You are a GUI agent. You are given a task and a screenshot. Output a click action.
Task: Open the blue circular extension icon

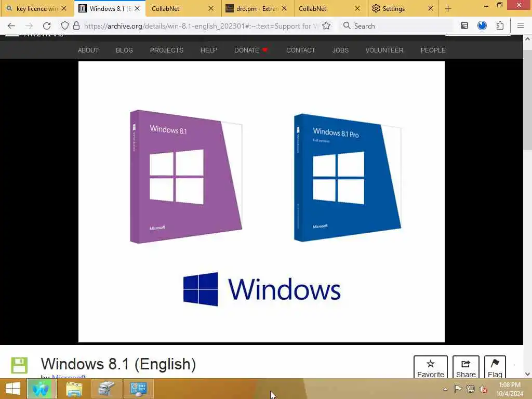pyautogui.click(x=482, y=26)
